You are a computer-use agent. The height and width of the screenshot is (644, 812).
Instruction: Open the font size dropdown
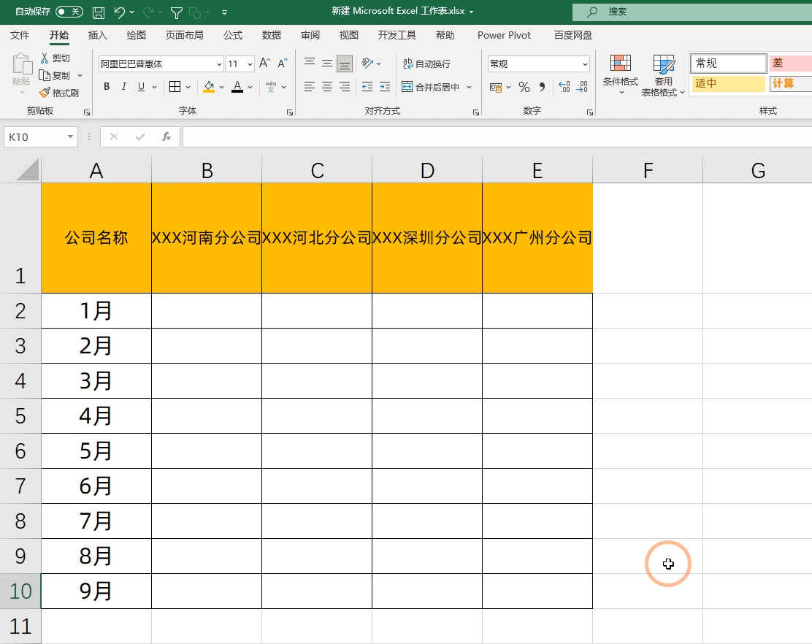[x=250, y=64]
